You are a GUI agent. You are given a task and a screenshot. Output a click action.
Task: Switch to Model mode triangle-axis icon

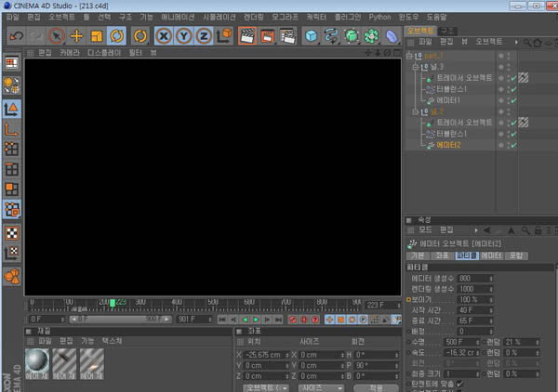tap(12, 109)
